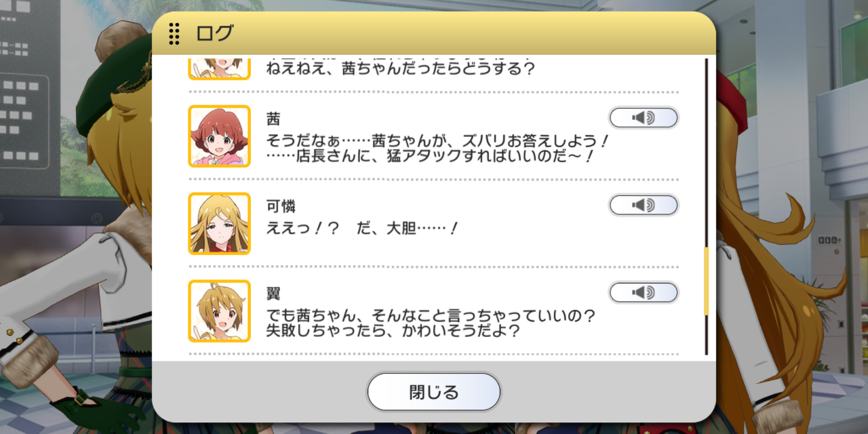This screenshot has width=868, height=434.
Task: Play voice clip for 翼's line
Action: (x=644, y=292)
